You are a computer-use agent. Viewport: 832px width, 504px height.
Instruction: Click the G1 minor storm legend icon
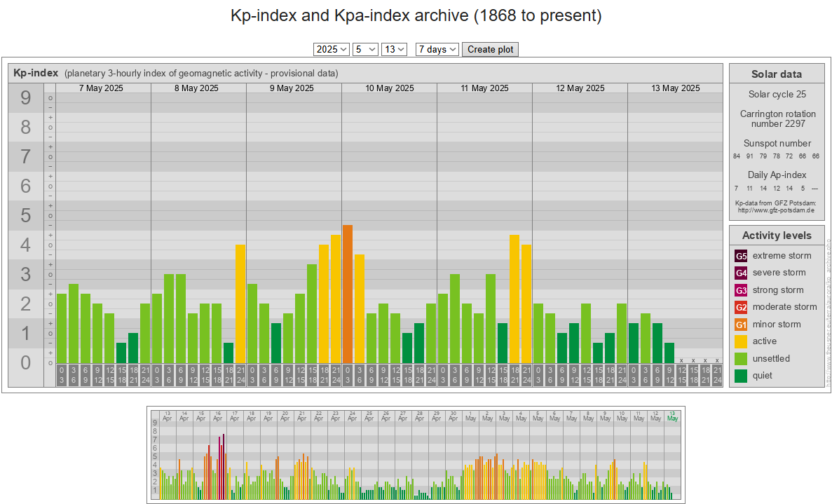[x=741, y=325]
